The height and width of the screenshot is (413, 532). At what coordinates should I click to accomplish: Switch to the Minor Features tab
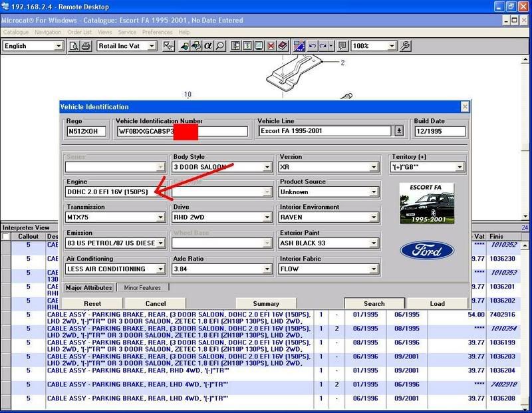click(142, 287)
